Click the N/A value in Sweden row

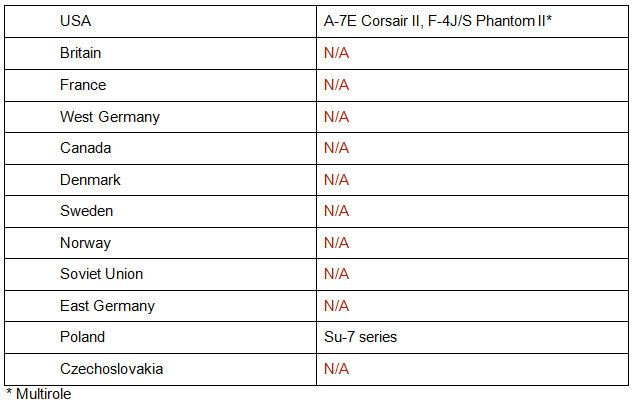pyautogui.click(x=336, y=211)
